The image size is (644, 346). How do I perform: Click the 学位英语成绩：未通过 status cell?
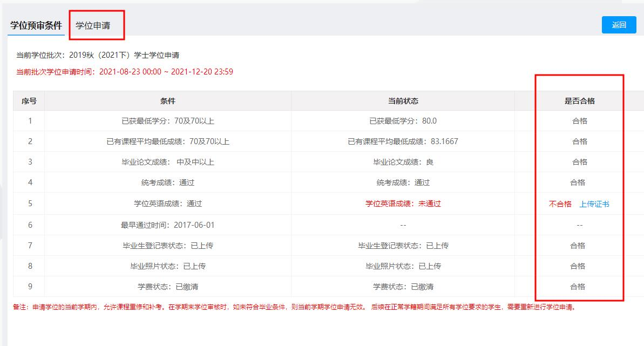[403, 204]
